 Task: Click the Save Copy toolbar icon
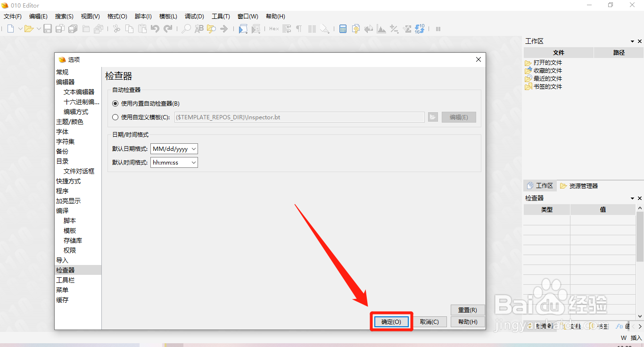click(60, 29)
